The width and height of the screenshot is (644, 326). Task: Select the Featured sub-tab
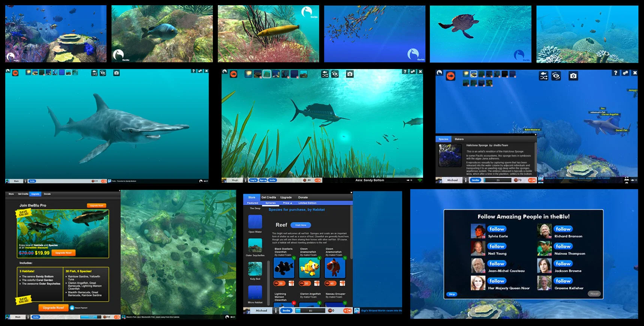pyautogui.click(x=252, y=203)
